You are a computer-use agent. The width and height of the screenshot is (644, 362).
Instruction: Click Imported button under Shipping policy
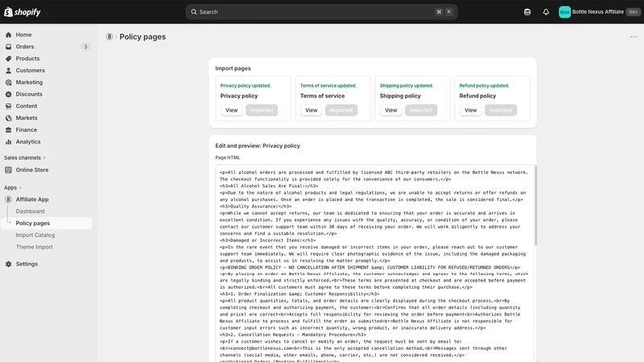(x=421, y=110)
